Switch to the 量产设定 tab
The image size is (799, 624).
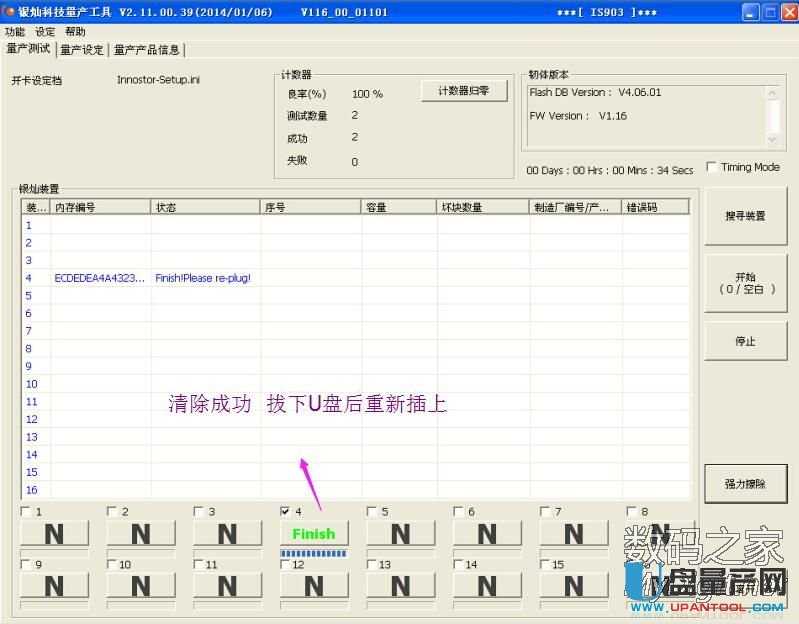coord(82,49)
